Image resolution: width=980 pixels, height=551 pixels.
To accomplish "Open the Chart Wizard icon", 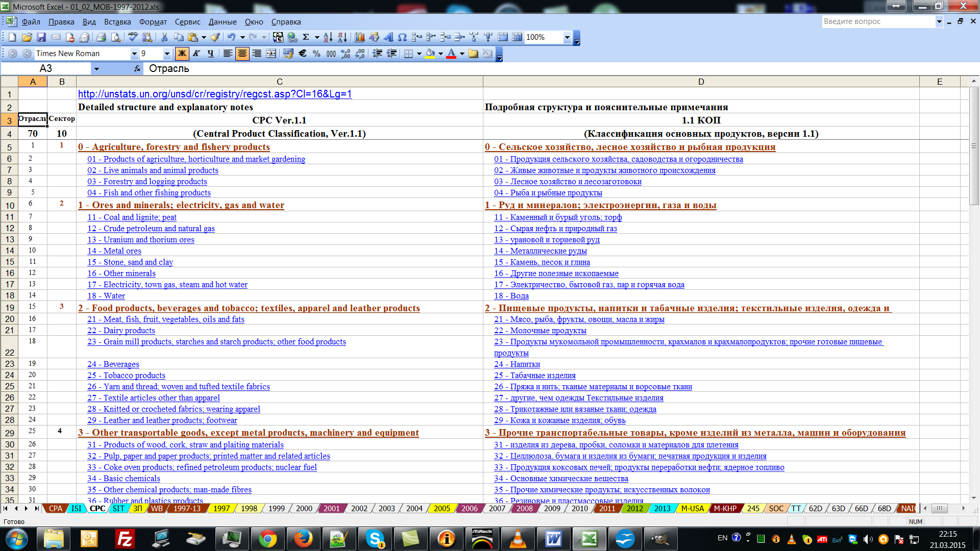I will click(x=360, y=37).
